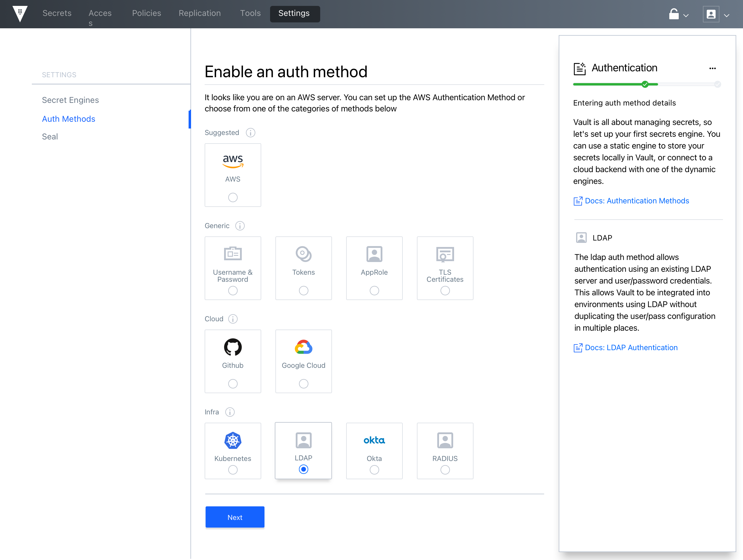
Task: Click the green progress bar checkpoint
Action: (x=645, y=84)
